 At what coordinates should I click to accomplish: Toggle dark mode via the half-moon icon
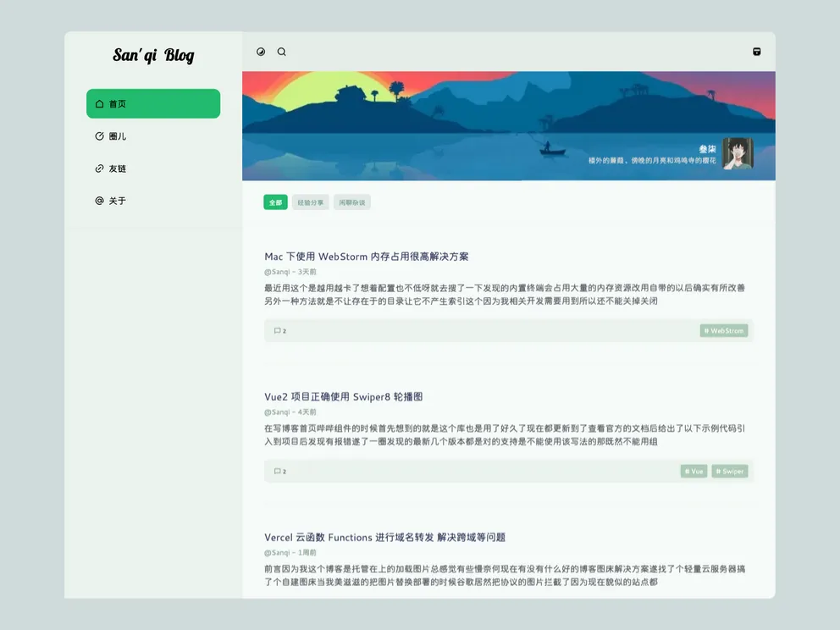click(261, 52)
